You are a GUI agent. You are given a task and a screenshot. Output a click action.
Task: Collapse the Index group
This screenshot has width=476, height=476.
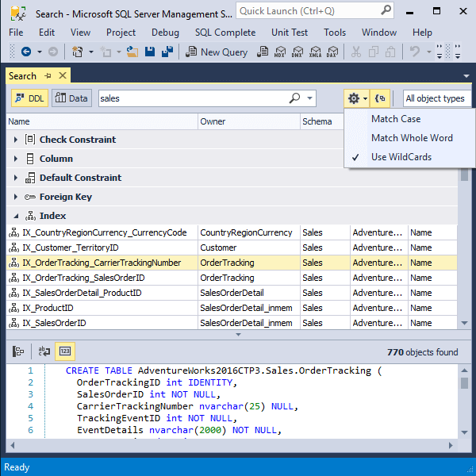tap(16, 216)
